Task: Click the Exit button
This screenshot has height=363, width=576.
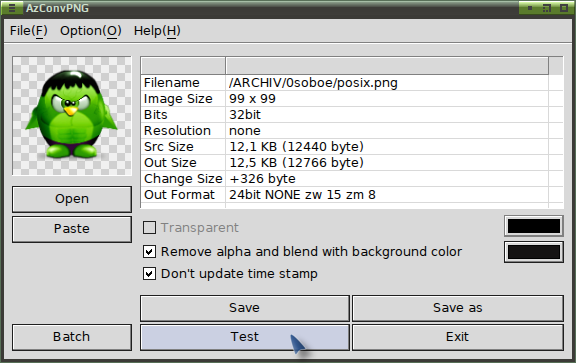Action: click(x=458, y=337)
